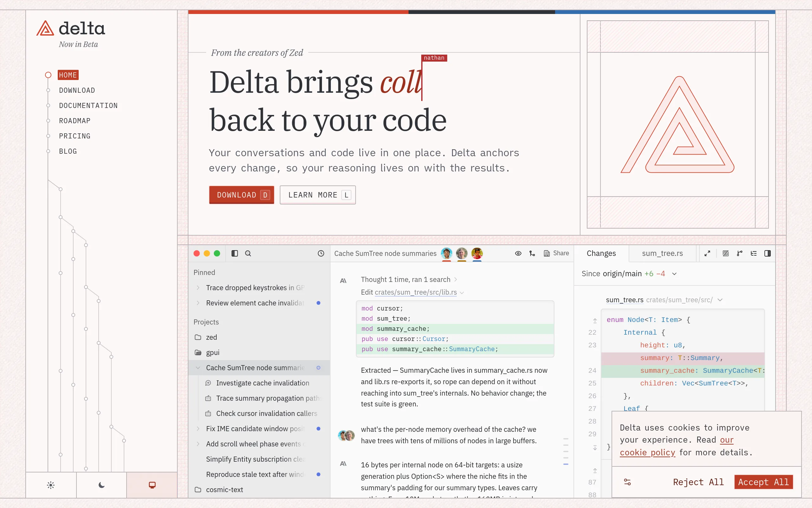Open Since origin/main dropdown
This screenshot has height=508, width=812.
(674, 274)
